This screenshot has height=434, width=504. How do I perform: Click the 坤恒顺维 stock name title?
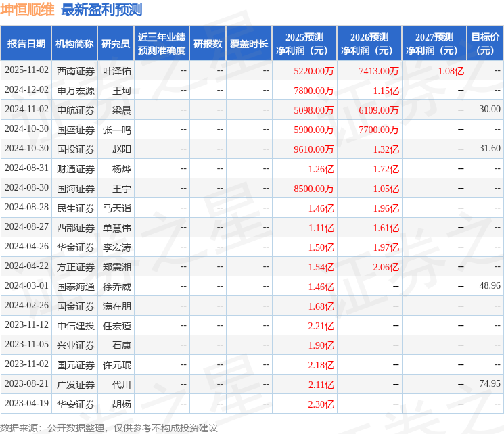pyautogui.click(x=27, y=9)
